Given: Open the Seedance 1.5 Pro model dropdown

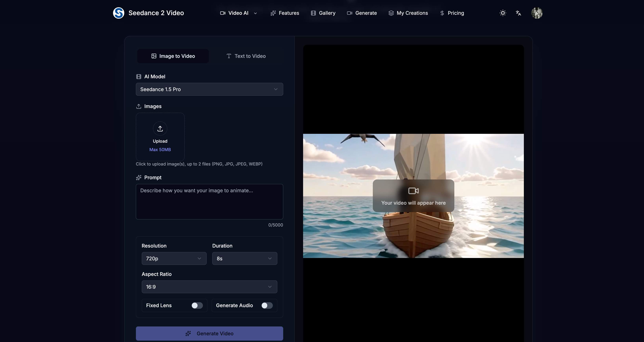Looking at the screenshot, I should (x=209, y=89).
